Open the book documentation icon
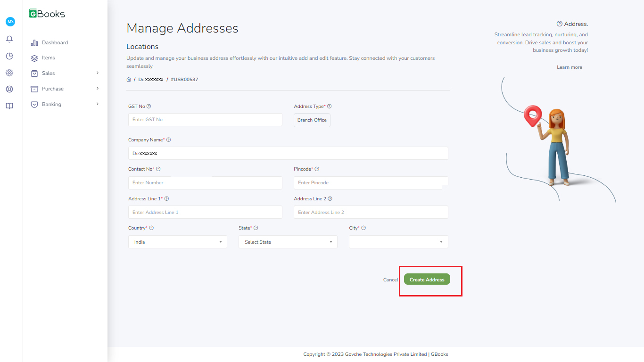Viewport: 644px width, 362px height. click(x=9, y=106)
